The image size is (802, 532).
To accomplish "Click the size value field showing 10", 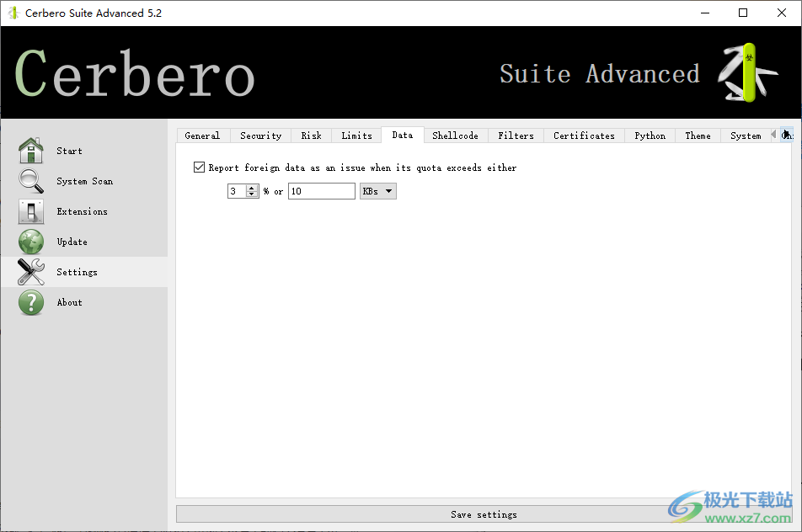I will (x=321, y=191).
